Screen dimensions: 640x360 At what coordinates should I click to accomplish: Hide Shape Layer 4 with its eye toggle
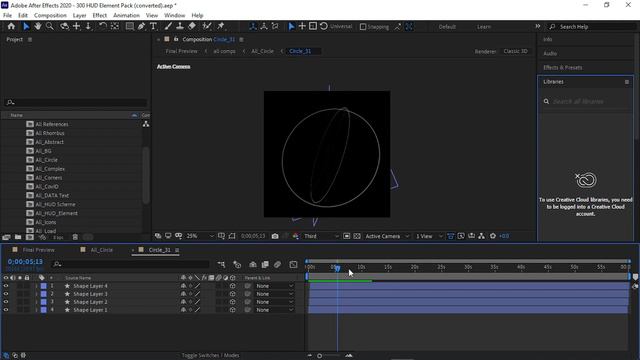coord(6,286)
